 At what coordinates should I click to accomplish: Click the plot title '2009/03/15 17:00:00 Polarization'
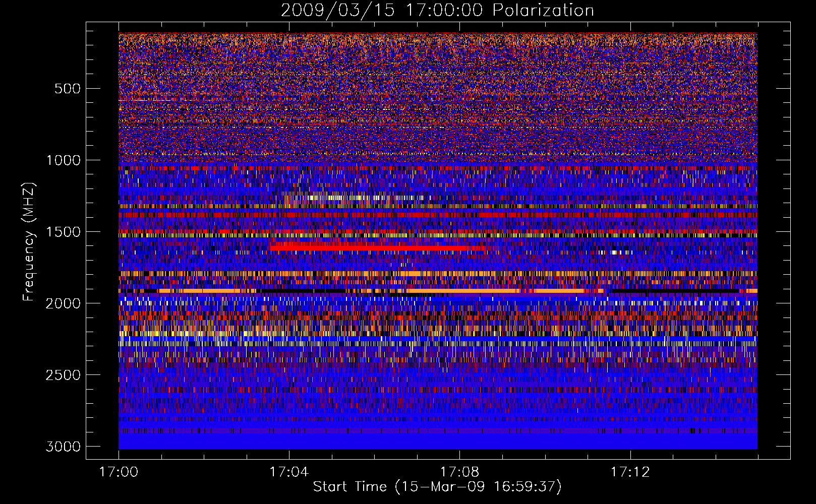437,11
